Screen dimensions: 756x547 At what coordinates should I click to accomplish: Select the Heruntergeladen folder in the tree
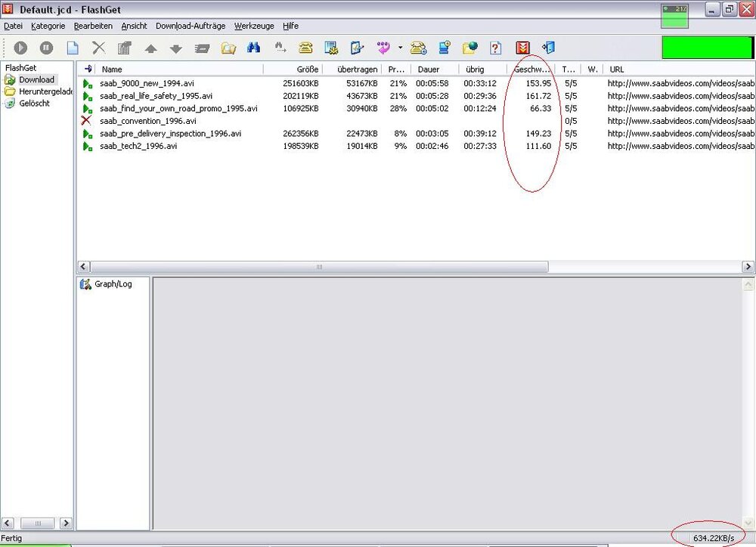46,91
